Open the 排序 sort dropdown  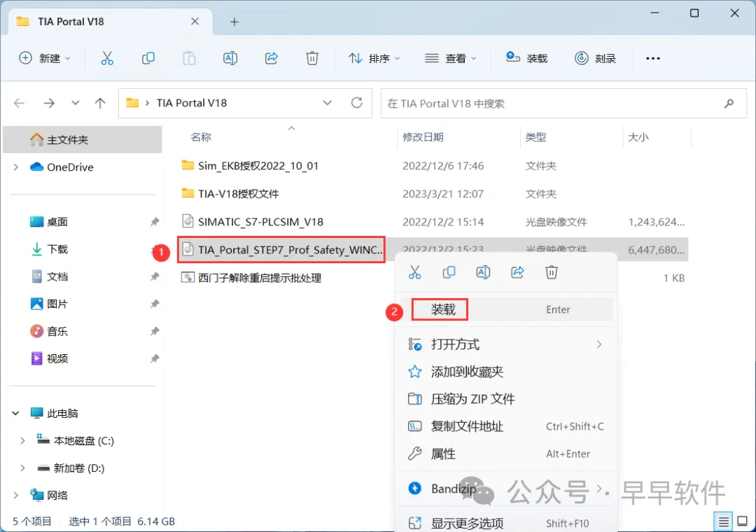374,58
